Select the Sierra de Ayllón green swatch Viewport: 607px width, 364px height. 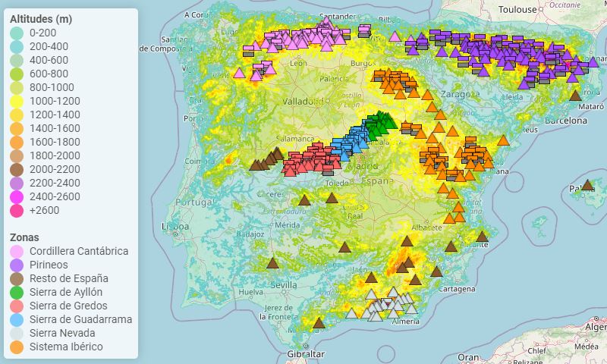(17, 293)
